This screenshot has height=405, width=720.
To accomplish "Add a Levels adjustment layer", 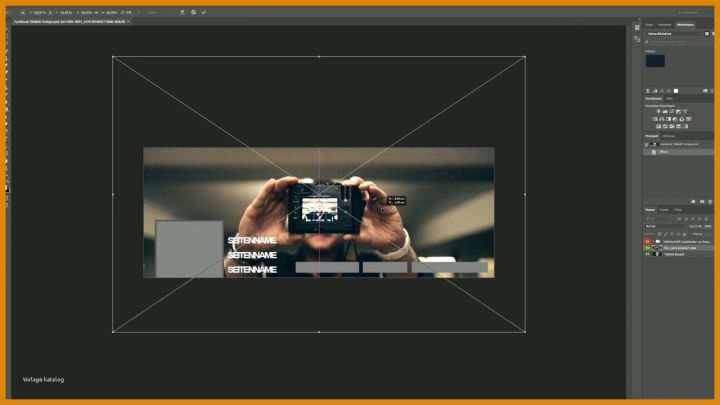I will point(665,112).
